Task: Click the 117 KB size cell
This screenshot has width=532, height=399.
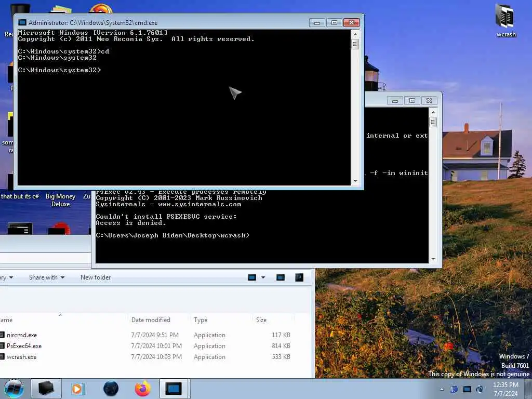Action: click(281, 335)
